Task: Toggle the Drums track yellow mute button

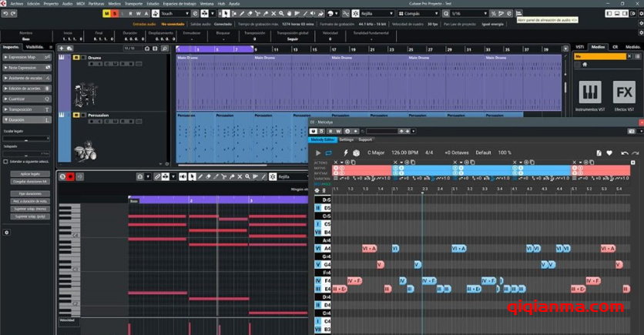Action: tap(76, 58)
